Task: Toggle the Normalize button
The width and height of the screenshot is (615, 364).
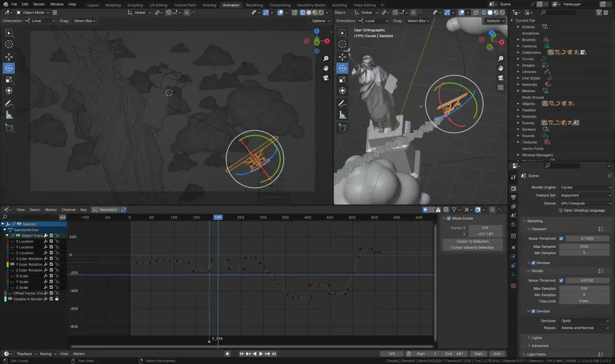Action: click(105, 209)
